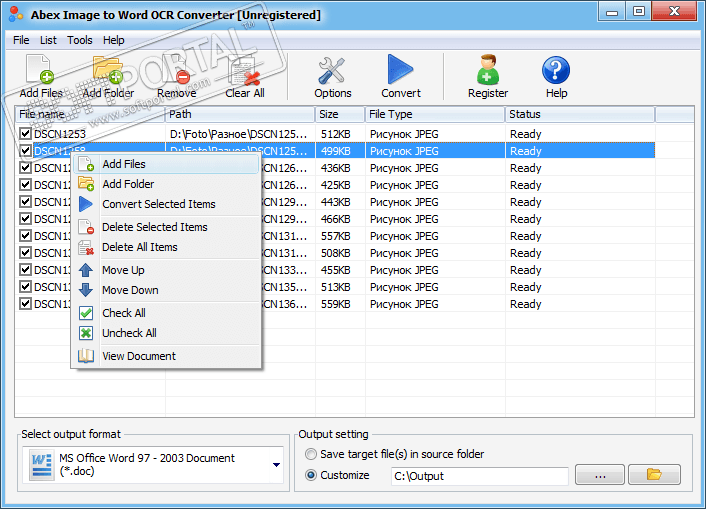Screen dimensions: 706x509
Task: Open Options with the wrench icon
Action: (x=332, y=71)
